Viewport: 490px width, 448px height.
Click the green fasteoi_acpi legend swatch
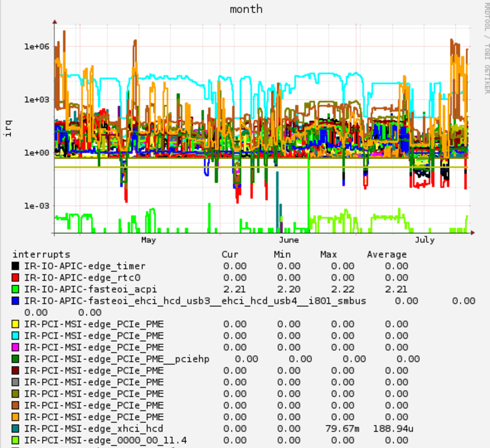click(x=15, y=289)
